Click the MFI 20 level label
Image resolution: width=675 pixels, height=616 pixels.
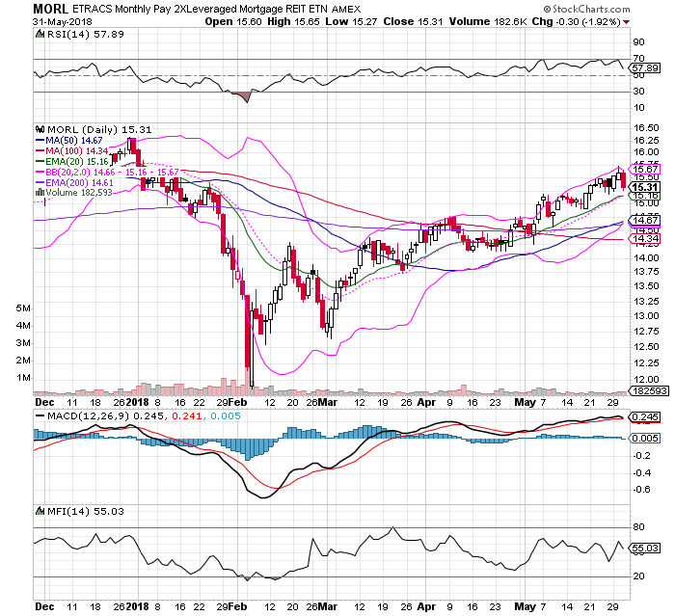coord(638,576)
